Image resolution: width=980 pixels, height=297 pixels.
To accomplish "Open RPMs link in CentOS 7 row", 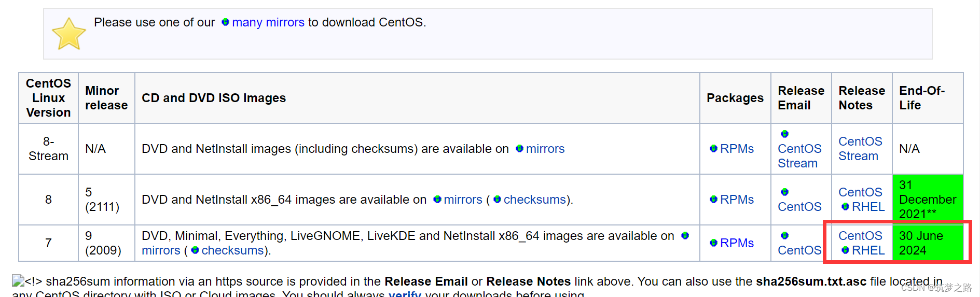I will tap(737, 243).
